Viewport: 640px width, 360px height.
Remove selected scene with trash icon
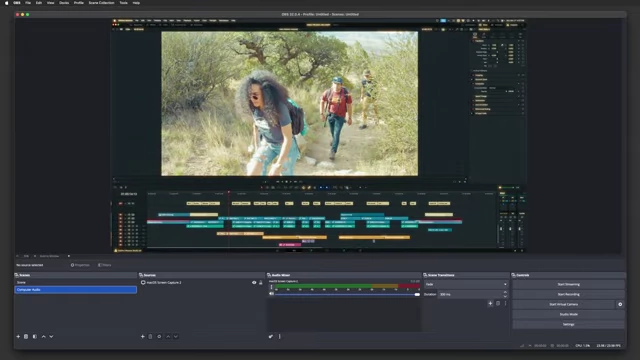[26, 336]
